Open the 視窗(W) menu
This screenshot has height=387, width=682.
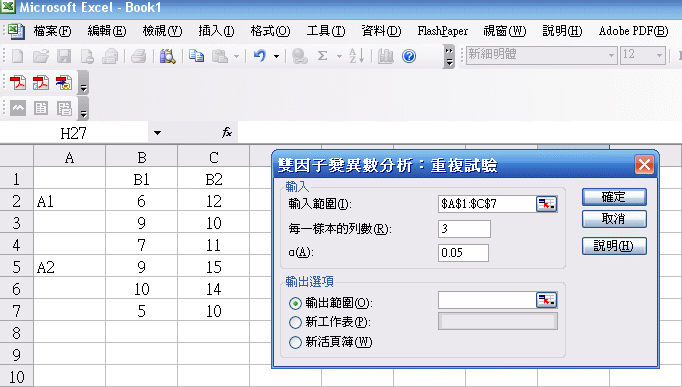click(x=505, y=31)
